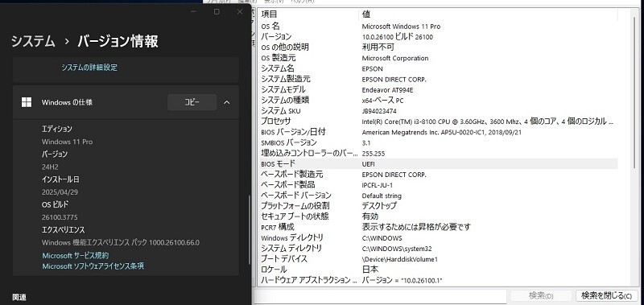Select the システム名 row item
This screenshot has width=644, height=305.
coord(277,68)
